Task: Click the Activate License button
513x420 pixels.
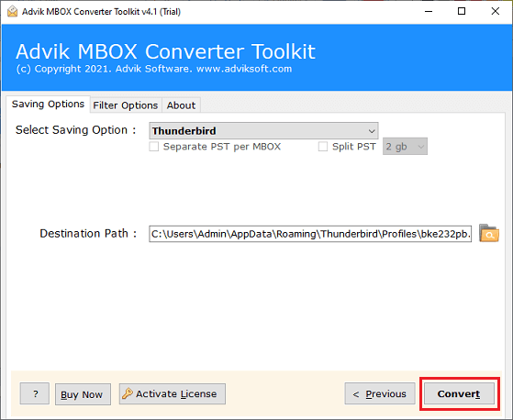Action: pos(173,393)
